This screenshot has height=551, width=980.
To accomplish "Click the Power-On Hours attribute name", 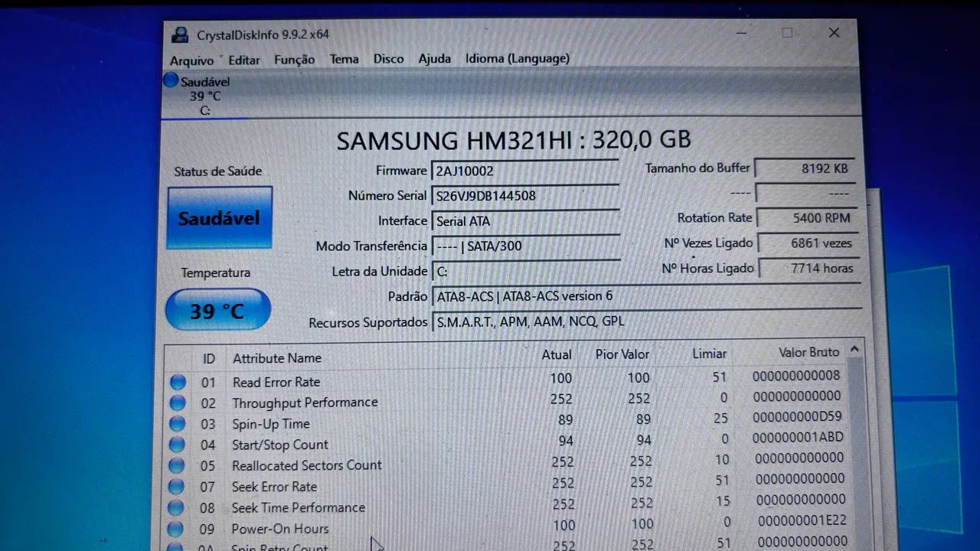I will 280,529.
